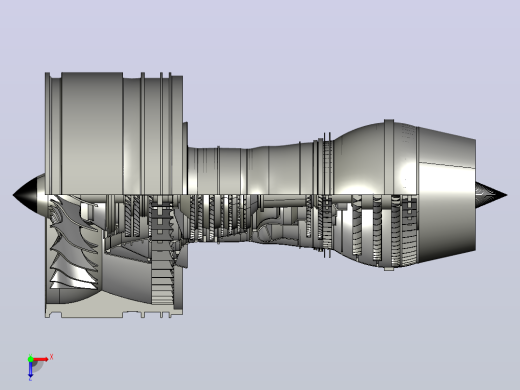Select the narrow compressor casing midsection
The height and width of the screenshot is (390, 520).
252,170
